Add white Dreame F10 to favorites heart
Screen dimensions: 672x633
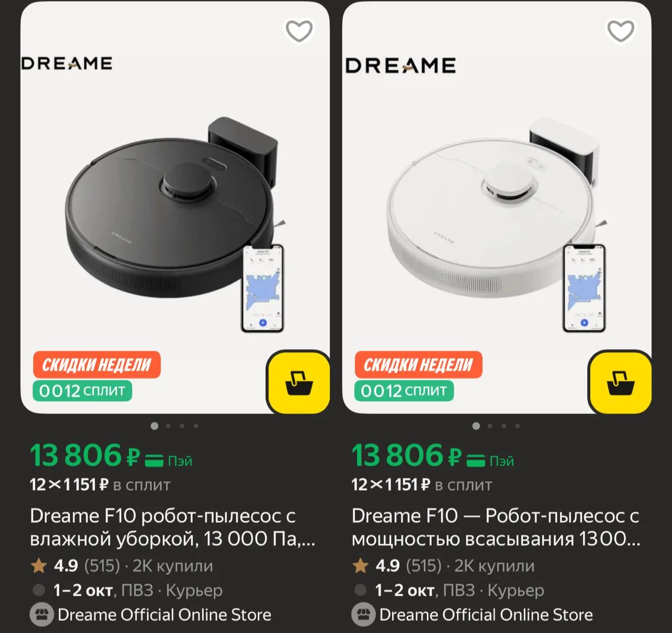click(621, 31)
